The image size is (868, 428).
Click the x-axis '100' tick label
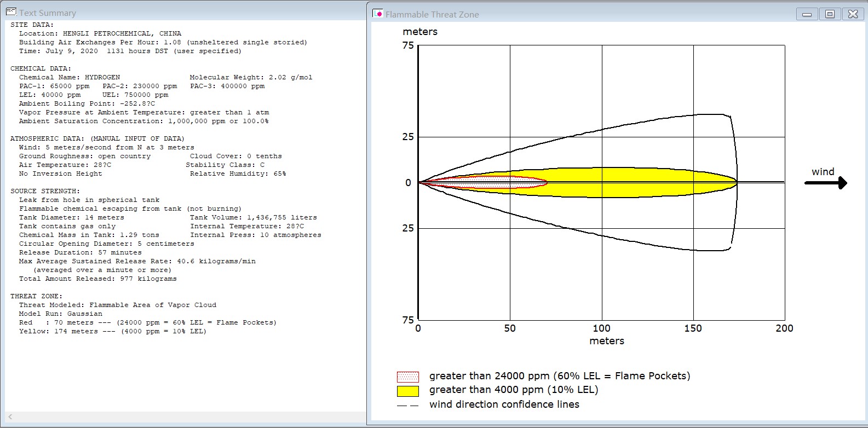[601, 328]
